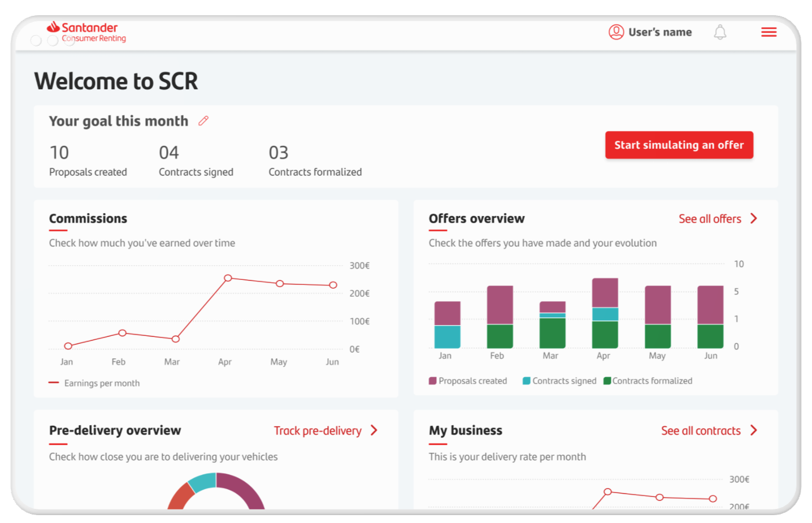Click Your goal this month heading

pyautogui.click(x=119, y=121)
